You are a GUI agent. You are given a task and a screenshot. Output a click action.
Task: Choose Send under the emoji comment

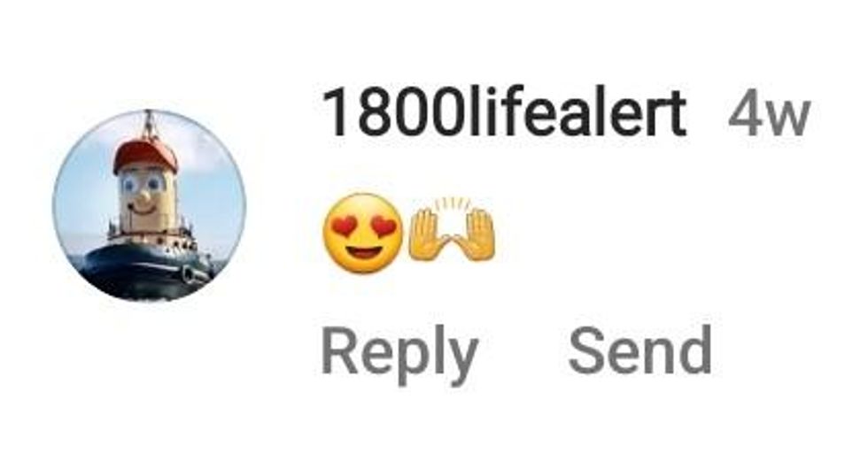coord(639,349)
